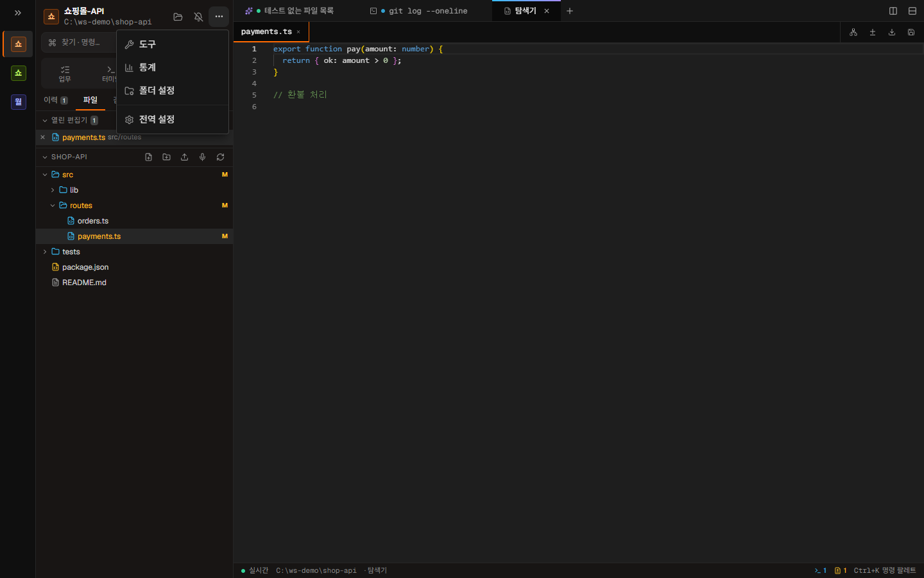Open package.json in the file tree
924x578 pixels.
134,267
